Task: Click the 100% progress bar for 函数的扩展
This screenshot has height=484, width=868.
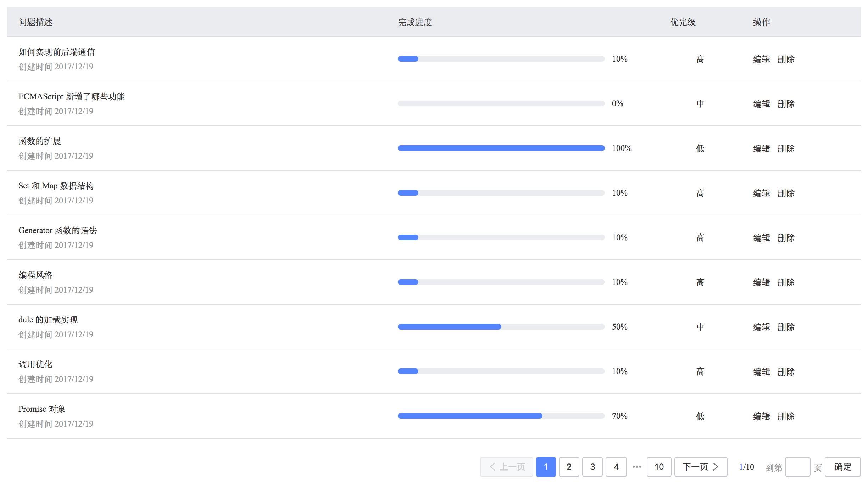Action: [501, 148]
